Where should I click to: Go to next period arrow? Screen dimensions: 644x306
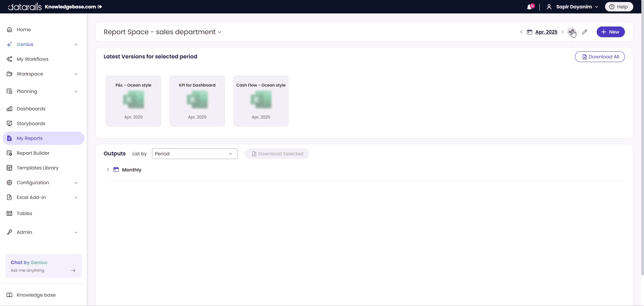click(x=562, y=32)
